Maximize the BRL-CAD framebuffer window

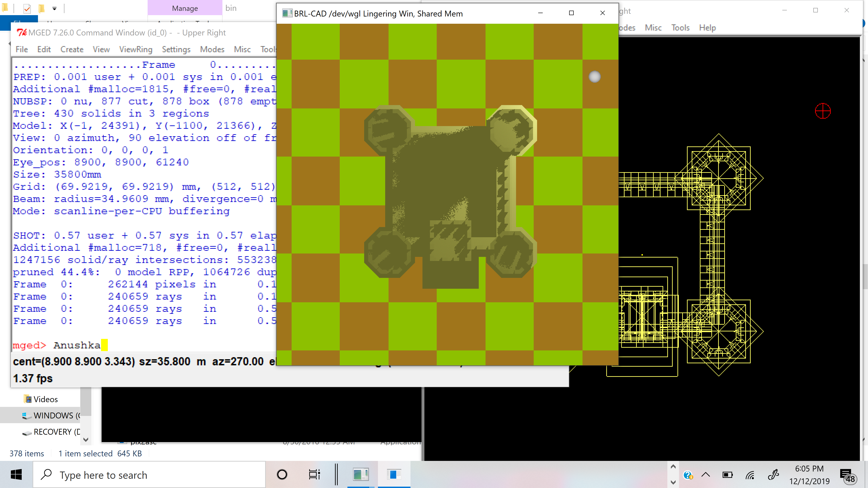571,13
